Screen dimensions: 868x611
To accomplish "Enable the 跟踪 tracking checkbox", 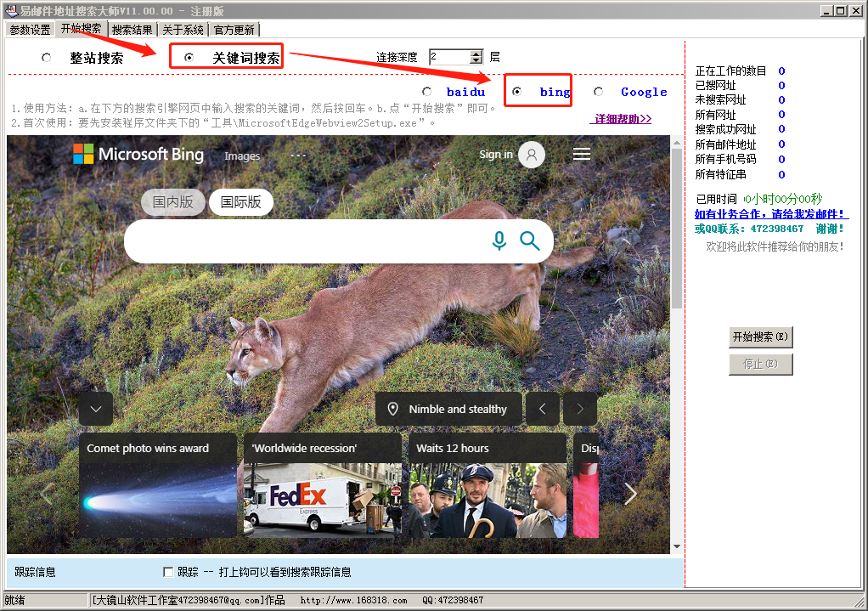I will pos(168,572).
